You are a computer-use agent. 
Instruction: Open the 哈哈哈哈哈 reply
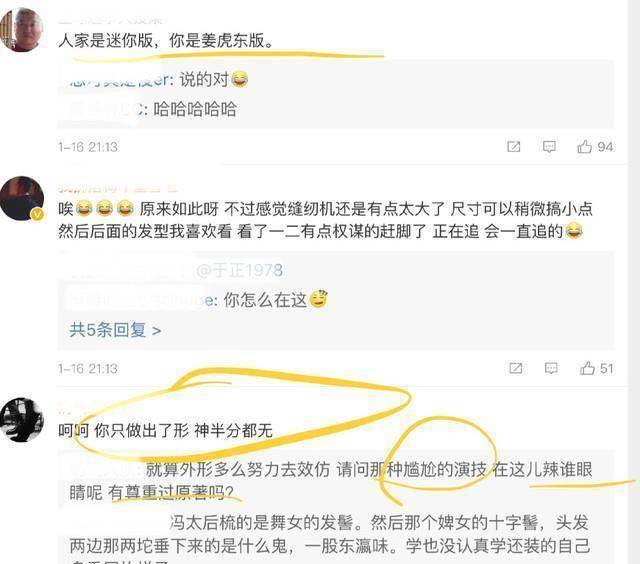pyautogui.click(x=153, y=109)
